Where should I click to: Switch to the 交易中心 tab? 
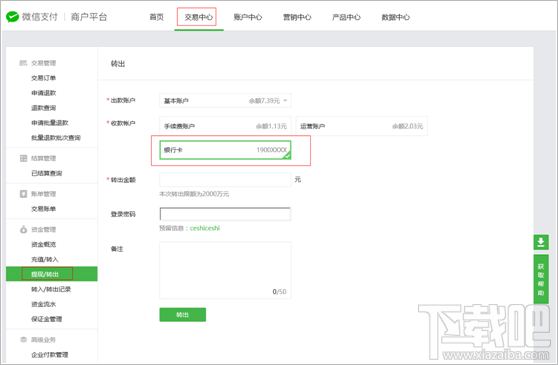point(199,17)
